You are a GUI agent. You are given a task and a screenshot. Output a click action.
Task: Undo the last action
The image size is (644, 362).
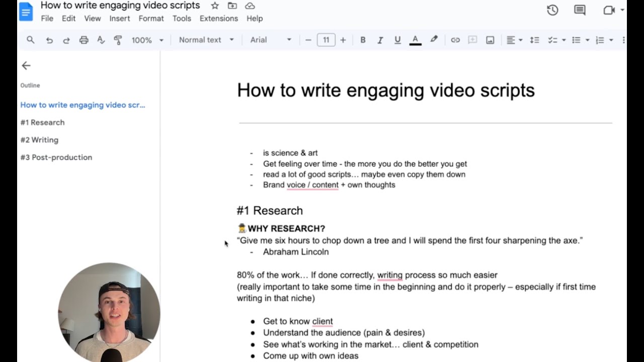point(49,40)
